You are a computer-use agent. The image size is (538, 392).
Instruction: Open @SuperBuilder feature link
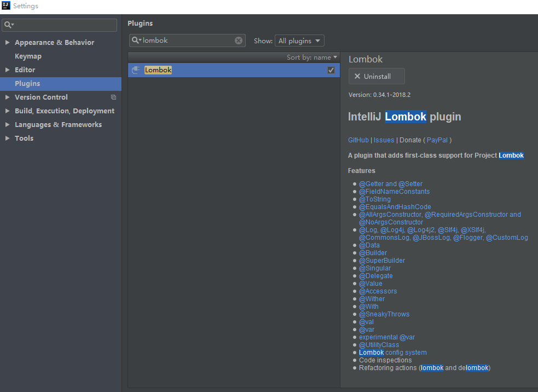[382, 261]
